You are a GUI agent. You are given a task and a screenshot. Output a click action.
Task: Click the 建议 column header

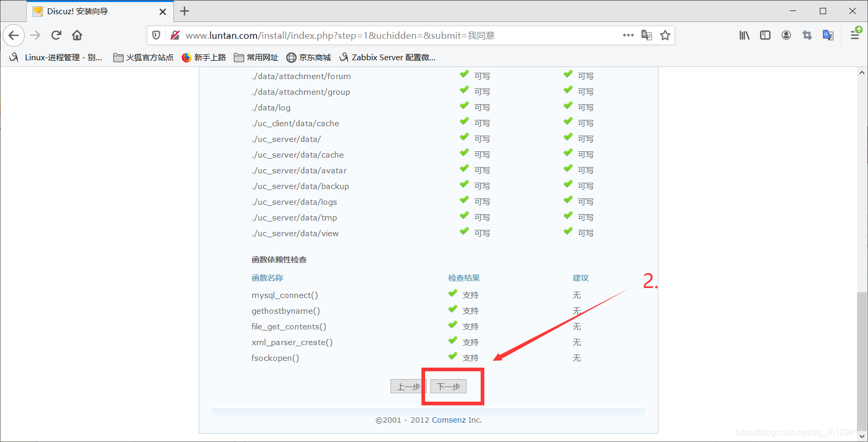coord(581,278)
